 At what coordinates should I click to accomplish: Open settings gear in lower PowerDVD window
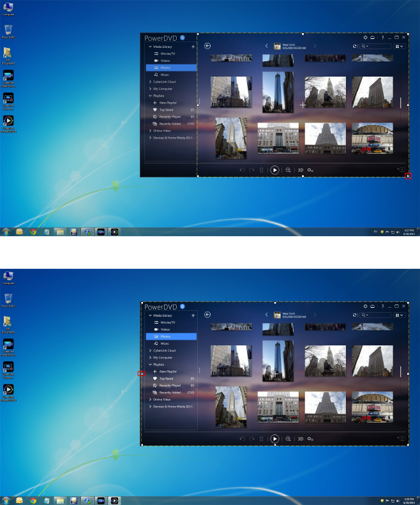[365, 306]
